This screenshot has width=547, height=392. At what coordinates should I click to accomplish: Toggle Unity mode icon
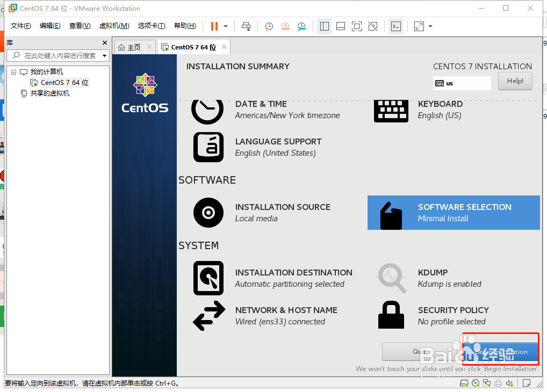point(373,26)
